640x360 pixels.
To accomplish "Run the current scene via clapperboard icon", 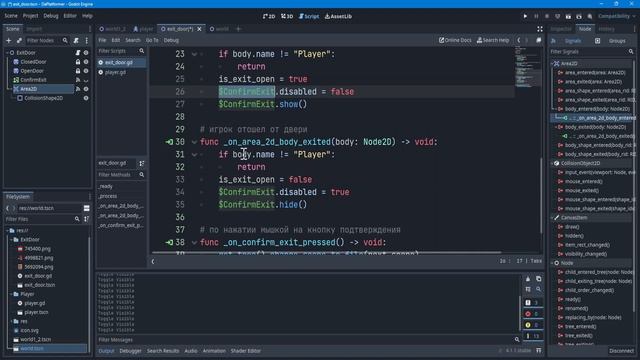I will pyautogui.click(x=568, y=16).
